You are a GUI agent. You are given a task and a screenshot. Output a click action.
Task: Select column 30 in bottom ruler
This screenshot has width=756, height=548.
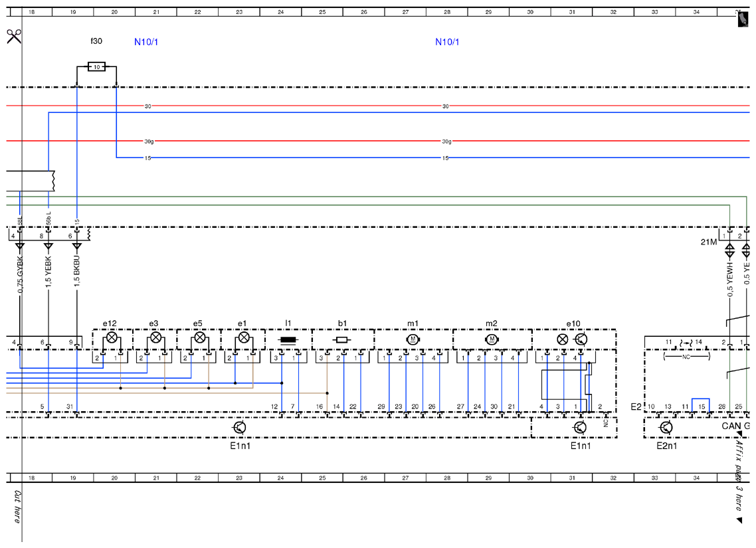tap(530, 478)
